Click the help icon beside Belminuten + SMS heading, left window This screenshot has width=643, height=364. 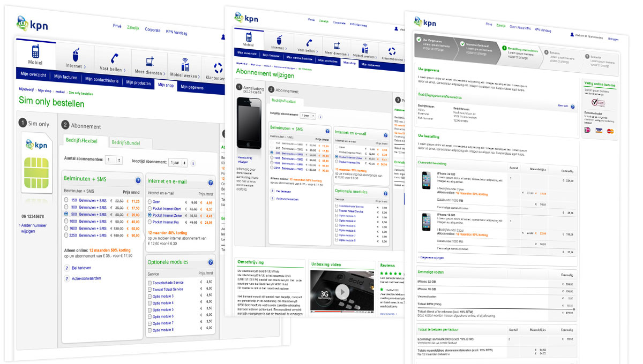pyautogui.click(x=138, y=180)
